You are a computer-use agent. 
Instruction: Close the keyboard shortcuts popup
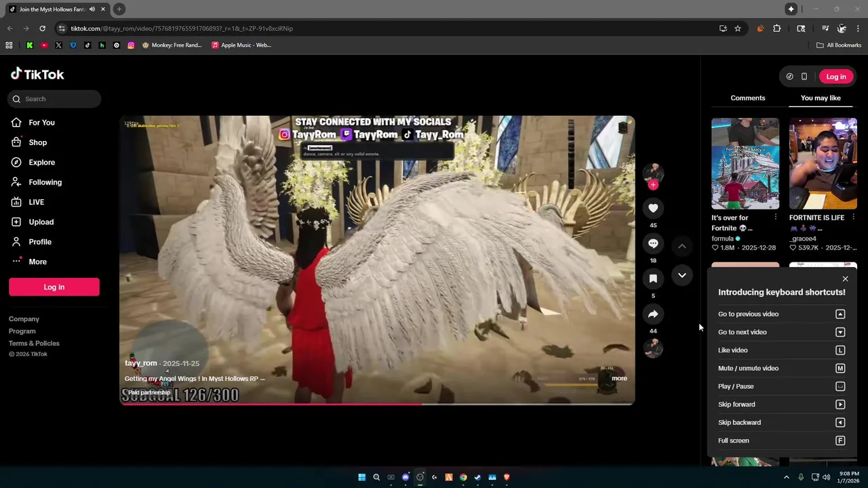pyautogui.click(x=845, y=279)
